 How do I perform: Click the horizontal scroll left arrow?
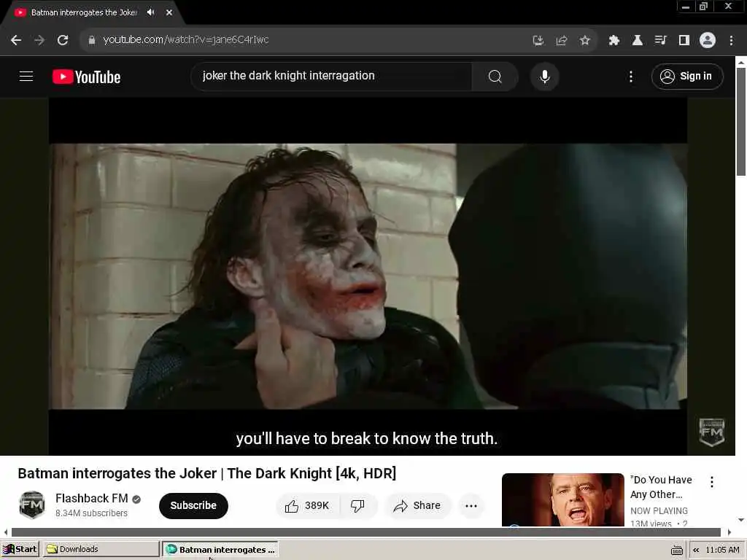(5, 532)
